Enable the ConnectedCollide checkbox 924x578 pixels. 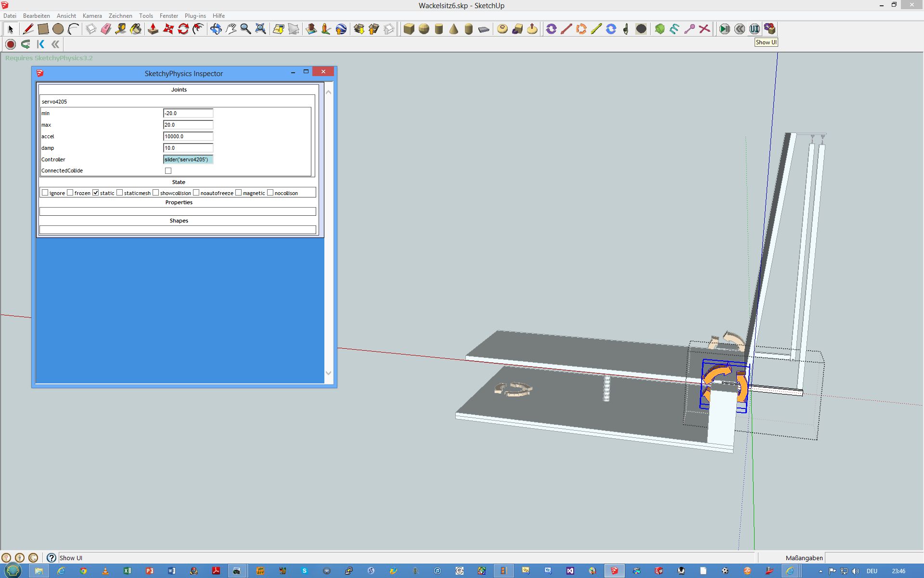click(x=168, y=171)
